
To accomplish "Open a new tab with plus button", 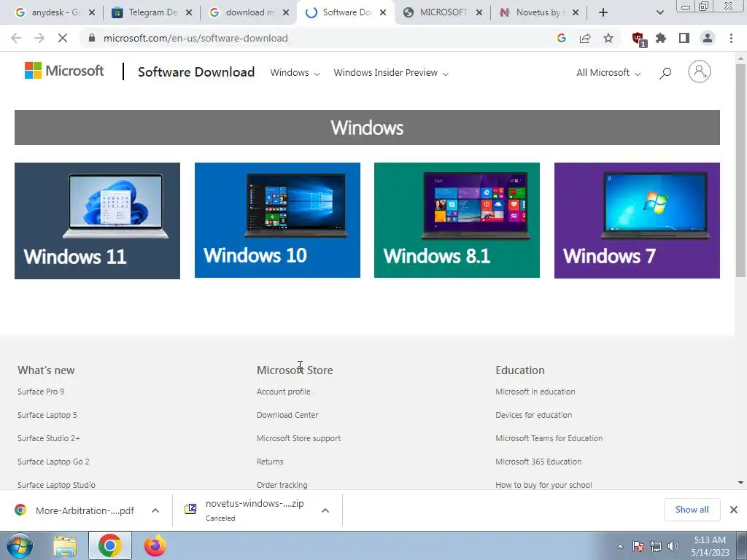I will tap(603, 12).
